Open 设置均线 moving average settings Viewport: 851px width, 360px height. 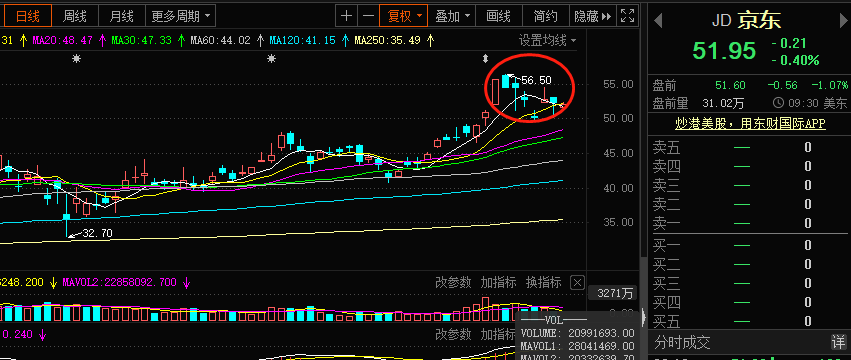(547, 40)
